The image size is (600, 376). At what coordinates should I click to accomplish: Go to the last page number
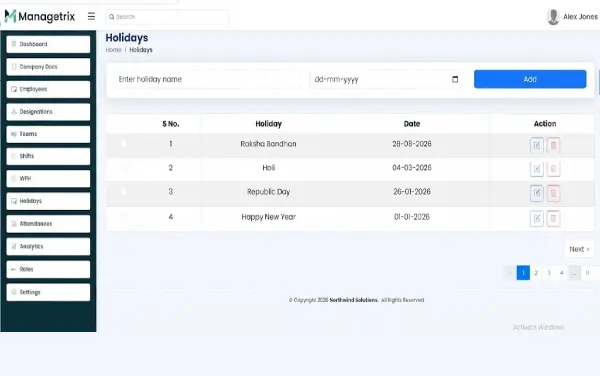(587, 273)
